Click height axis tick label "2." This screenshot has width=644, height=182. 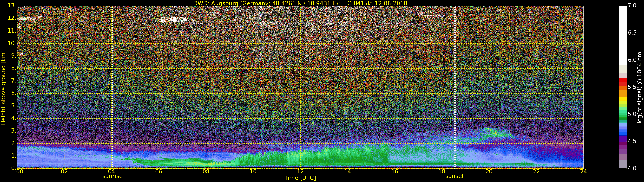click(x=14, y=143)
